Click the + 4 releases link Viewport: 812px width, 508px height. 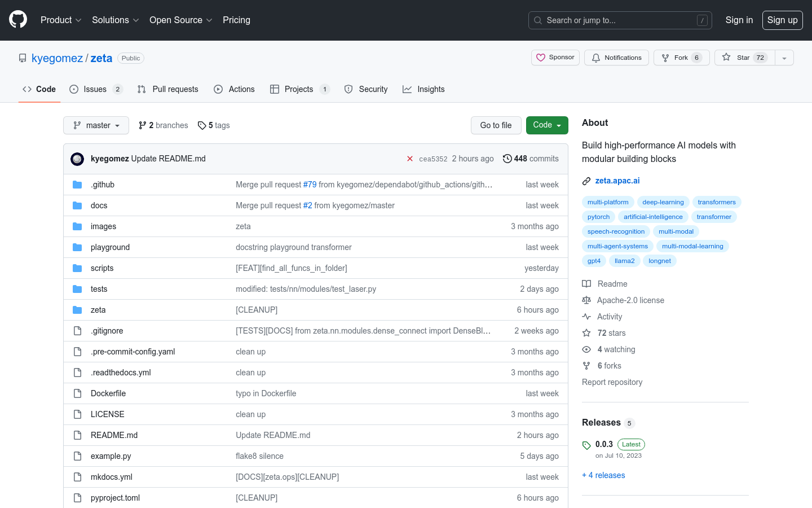(x=603, y=475)
